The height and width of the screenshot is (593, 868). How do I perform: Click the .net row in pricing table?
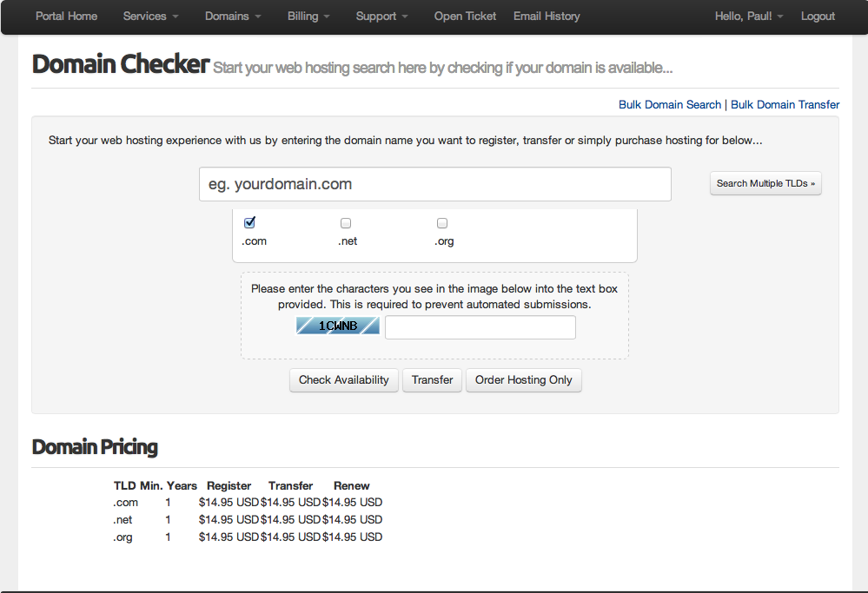point(248,519)
